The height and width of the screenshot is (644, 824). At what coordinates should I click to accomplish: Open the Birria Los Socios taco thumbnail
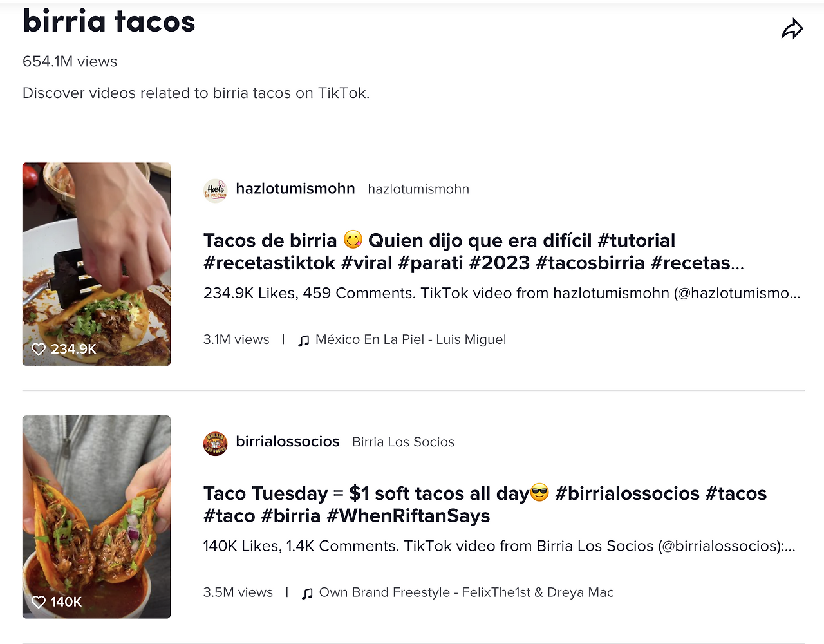point(97,517)
